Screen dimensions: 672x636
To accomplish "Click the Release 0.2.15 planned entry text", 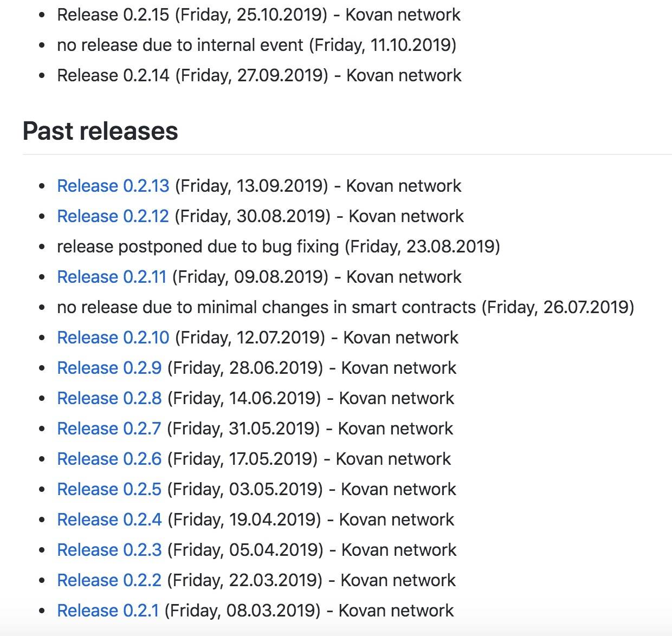I will tap(259, 15).
